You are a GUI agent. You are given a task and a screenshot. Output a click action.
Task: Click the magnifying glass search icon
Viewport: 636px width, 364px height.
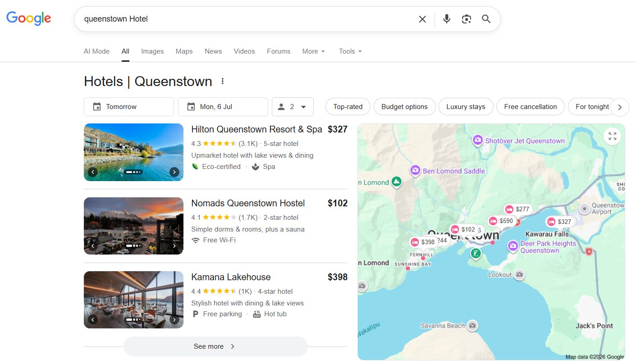coord(486,19)
